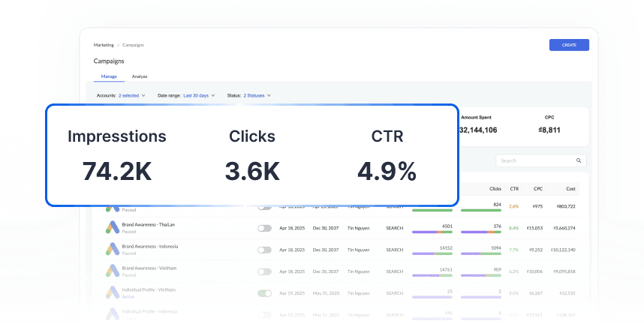Click the magnifier icon in the search box

coord(578,160)
